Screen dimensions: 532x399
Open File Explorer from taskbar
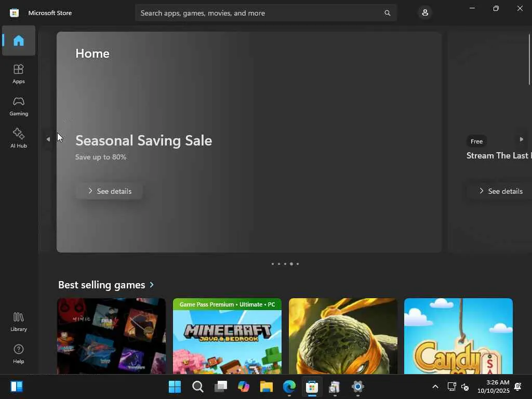[267, 387]
